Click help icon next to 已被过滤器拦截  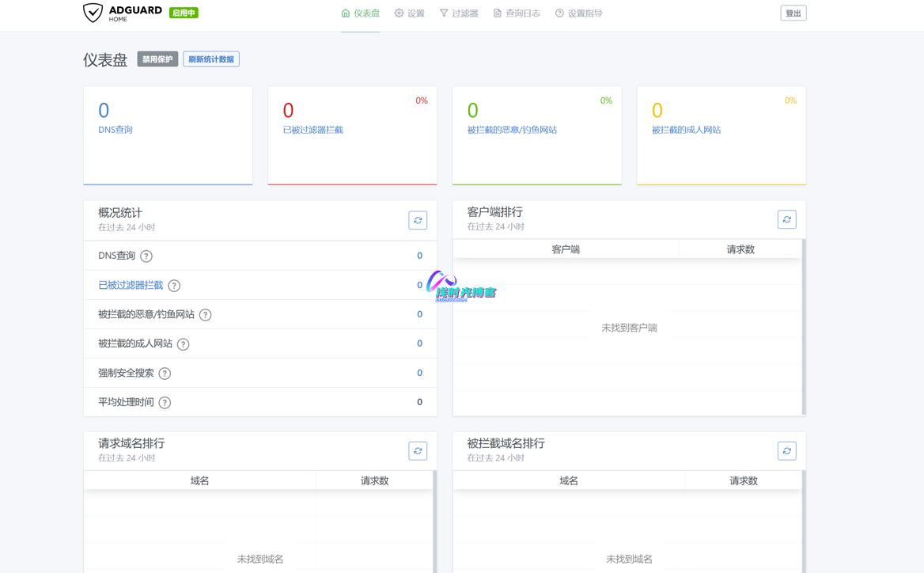pyautogui.click(x=174, y=286)
